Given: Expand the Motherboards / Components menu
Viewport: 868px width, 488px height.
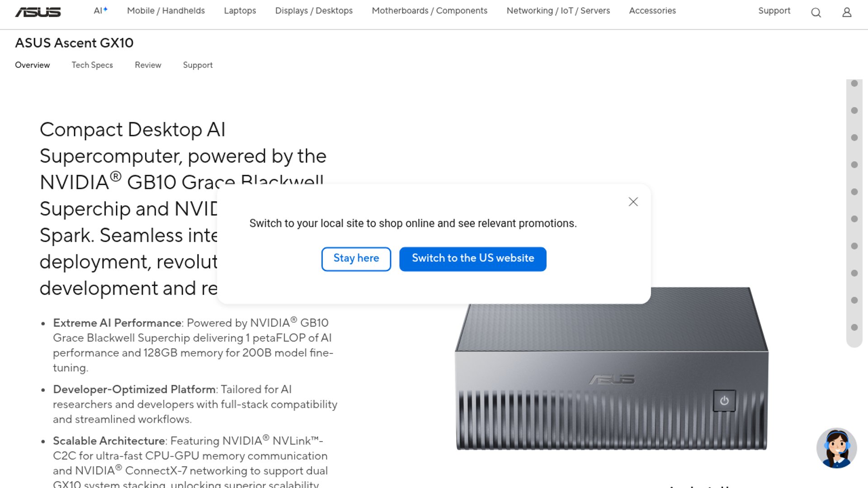Looking at the screenshot, I should point(429,11).
